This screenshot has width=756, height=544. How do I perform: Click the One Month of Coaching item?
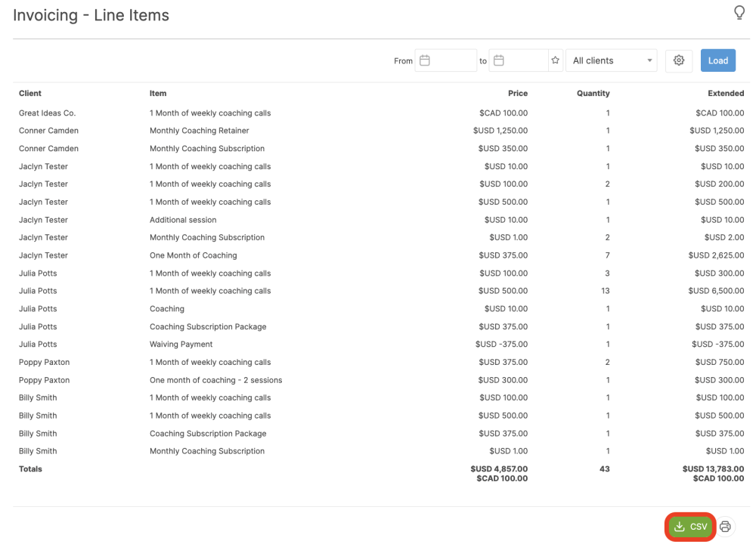(193, 255)
